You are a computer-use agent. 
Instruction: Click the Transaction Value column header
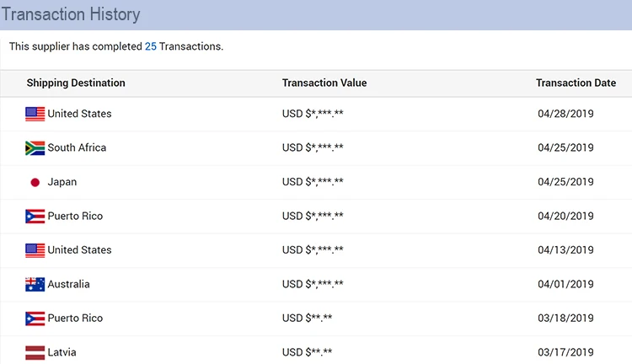click(324, 83)
